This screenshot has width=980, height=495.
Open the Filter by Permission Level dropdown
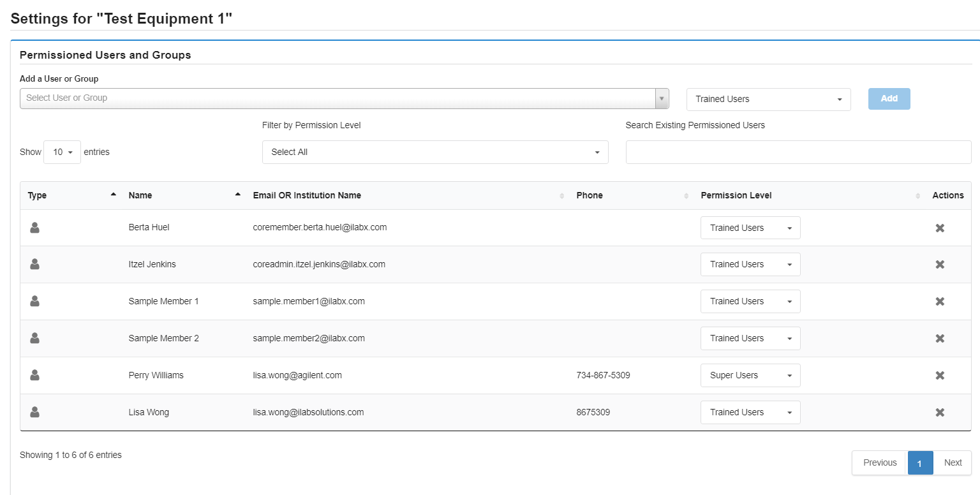tap(434, 152)
